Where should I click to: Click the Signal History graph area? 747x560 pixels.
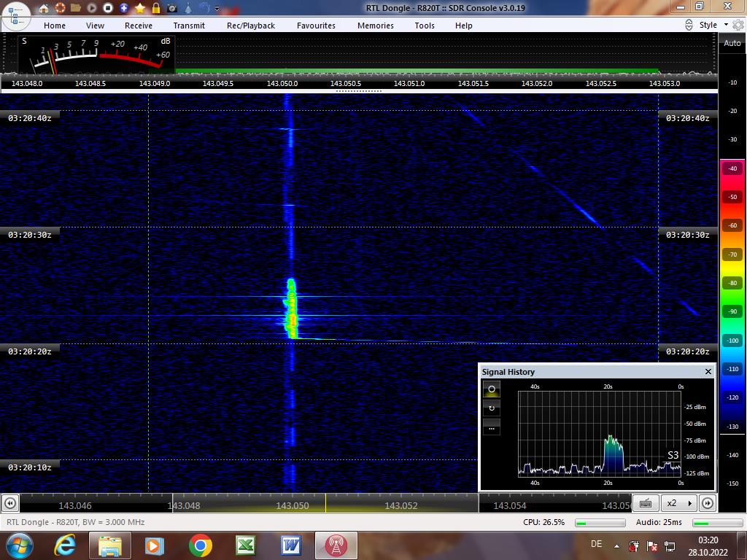600,434
